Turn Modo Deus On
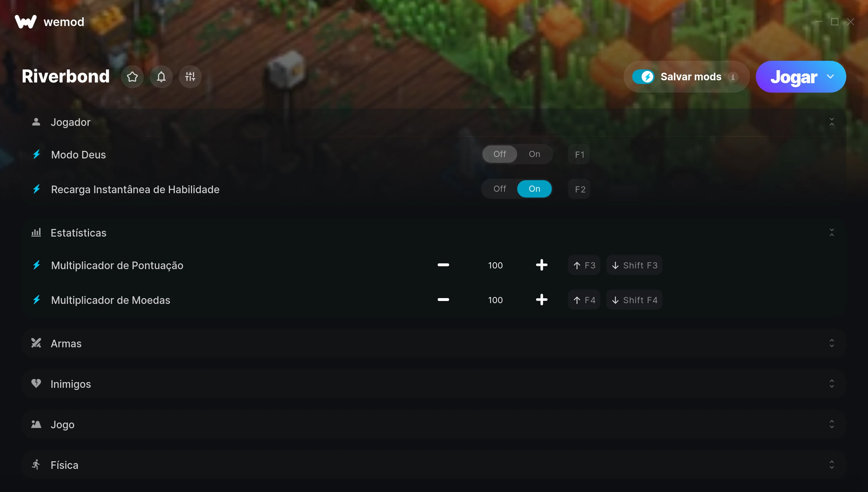The height and width of the screenshot is (492, 868). tap(535, 154)
